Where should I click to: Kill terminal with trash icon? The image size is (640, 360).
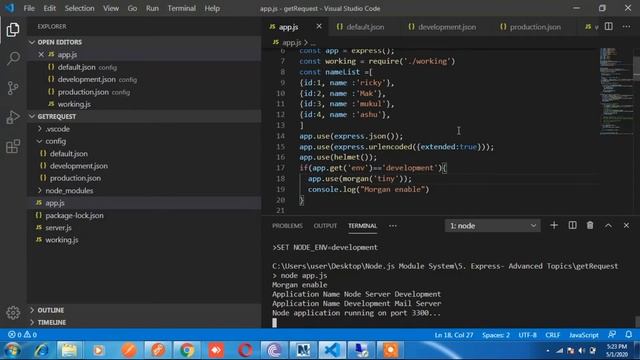(590, 225)
